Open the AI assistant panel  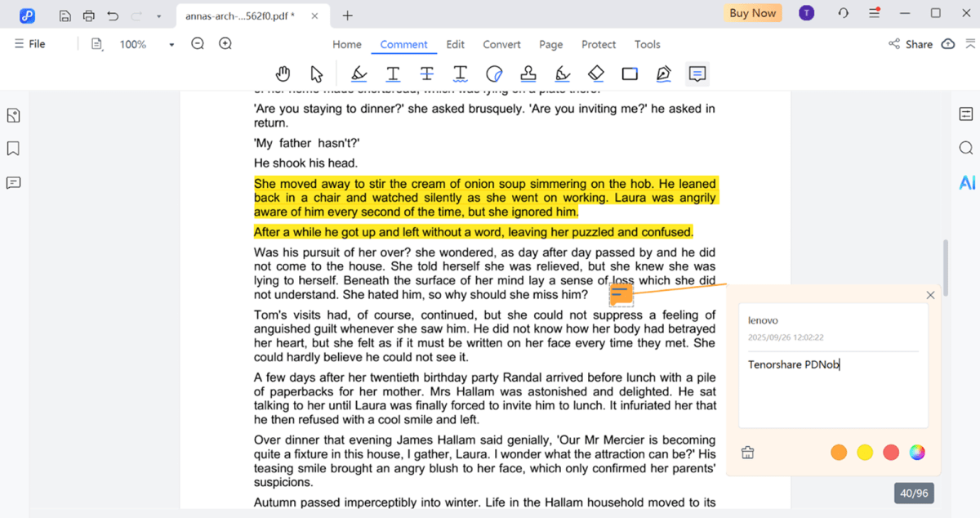(966, 182)
